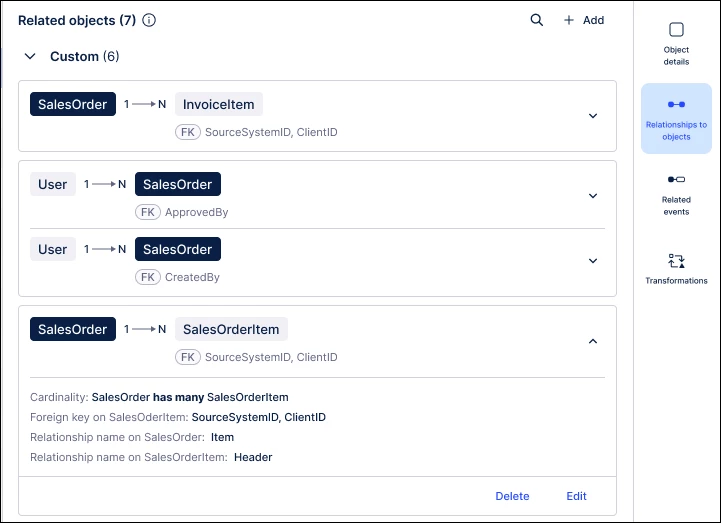Collapse the Custom (6) section
Image resolution: width=721 pixels, height=523 pixels.
30,57
